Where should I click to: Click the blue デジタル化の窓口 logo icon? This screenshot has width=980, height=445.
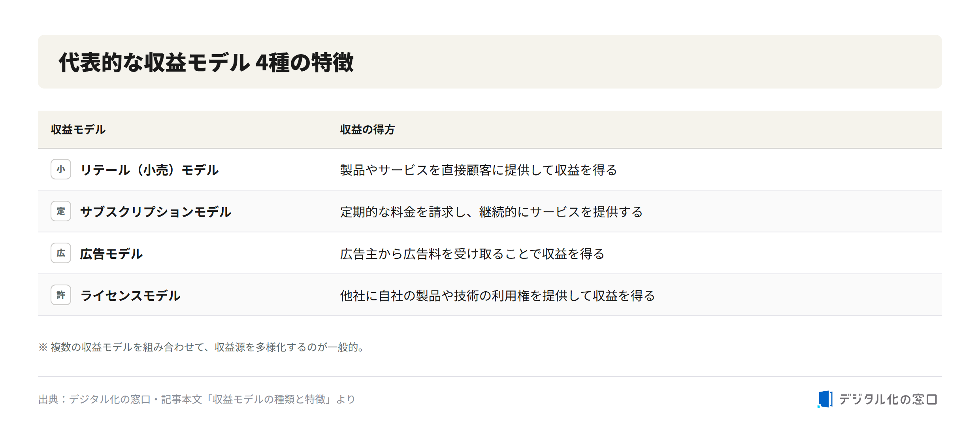pos(825,399)
